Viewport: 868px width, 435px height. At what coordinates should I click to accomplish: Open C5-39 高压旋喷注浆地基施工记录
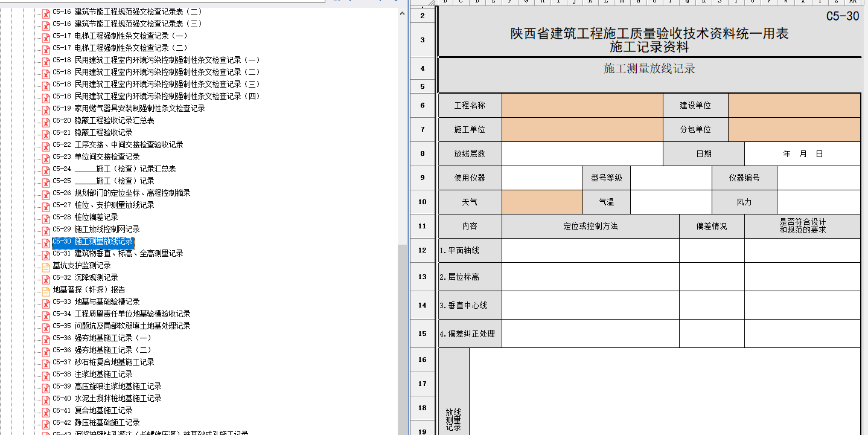click(x=107, y=386)
